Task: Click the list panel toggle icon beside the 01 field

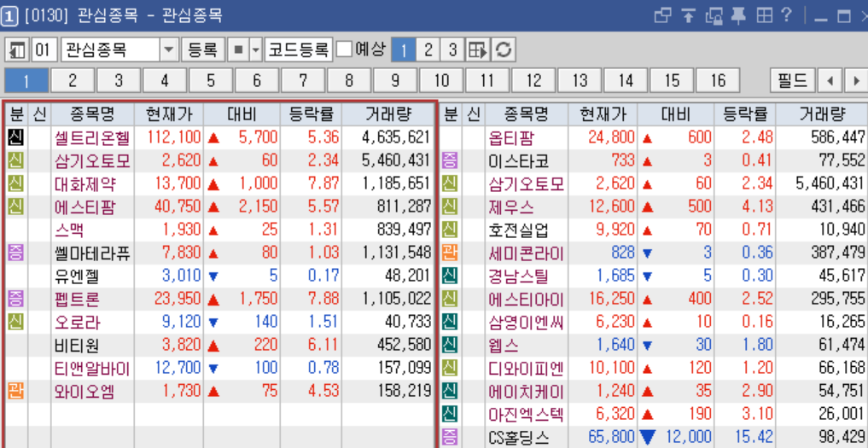Action: click(x=16, y=50)
